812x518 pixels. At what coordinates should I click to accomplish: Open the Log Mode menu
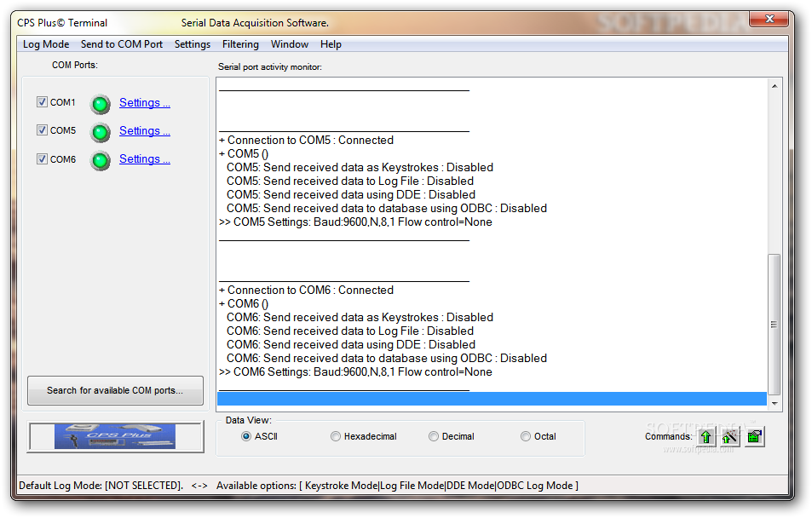(46, 44)
